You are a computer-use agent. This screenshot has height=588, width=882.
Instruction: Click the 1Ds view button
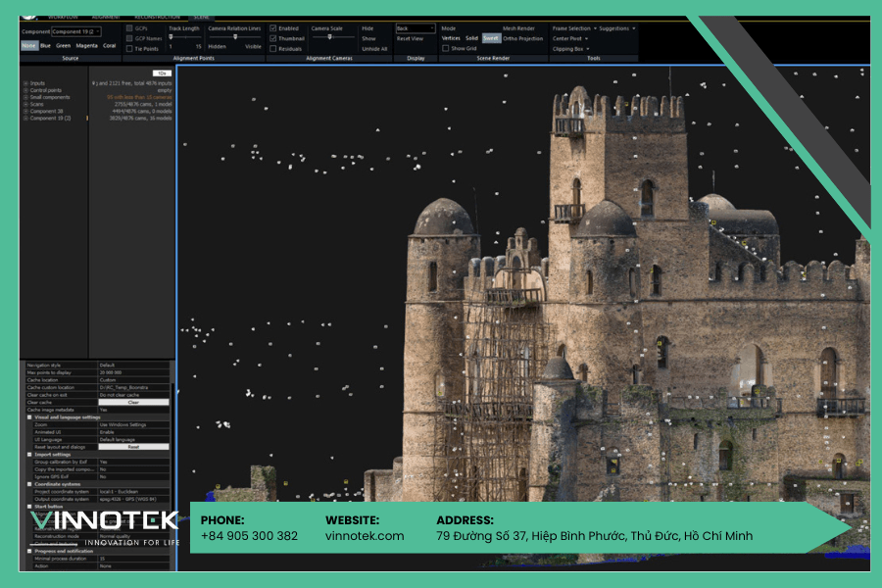(x=162, y=73)
